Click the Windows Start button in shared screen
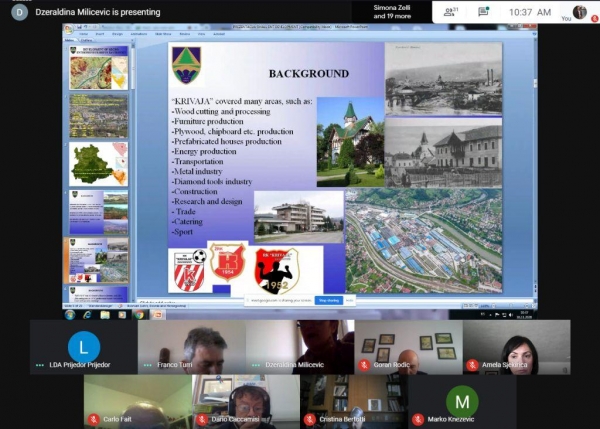The width and height of the screenshot is (600, 429). click(70, 315)
